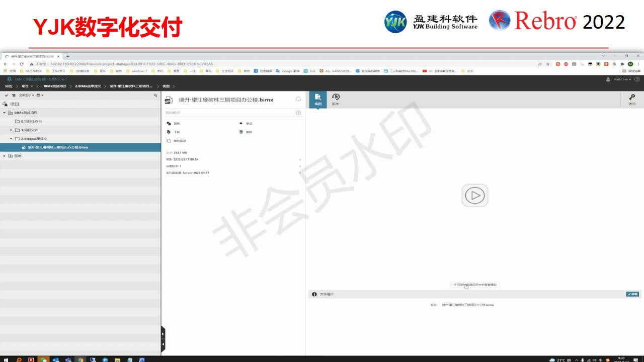Open the help question mark icon
The width and height of the screenshot is (644, 362).
637,79
